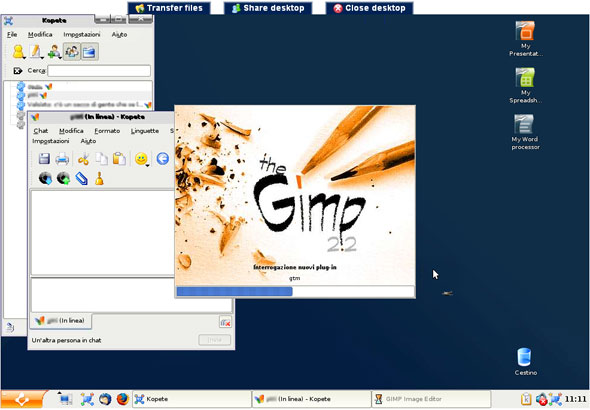Switch to GIMP Image Editor taskbar button
The image size is (590, 410).
431,399
